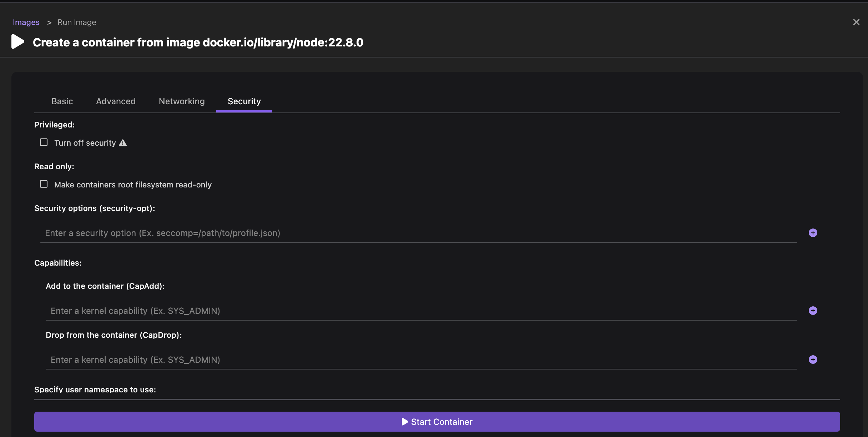Click the read-only filesystem label text
The width and height of the screenshot is (868, 437).
coord(133,185)
